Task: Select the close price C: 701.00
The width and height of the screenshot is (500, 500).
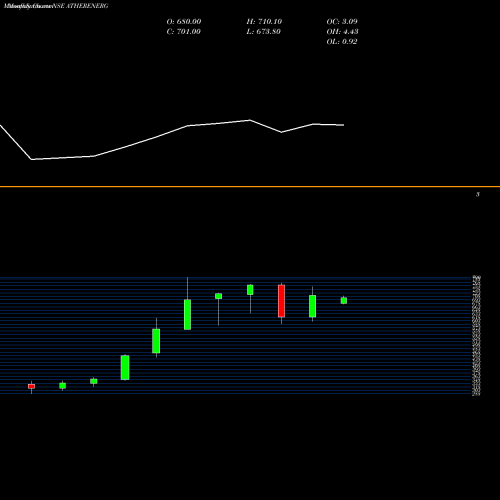Action: click(183, 31)
